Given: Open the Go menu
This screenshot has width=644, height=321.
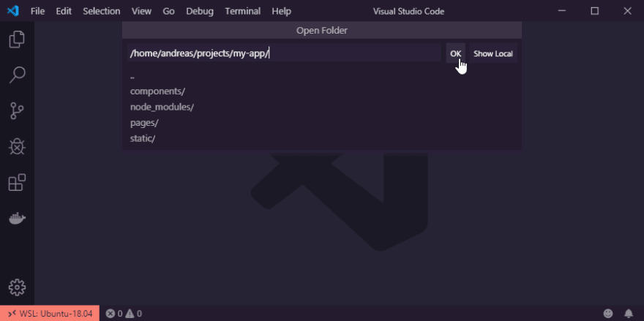Looking at the screenshot, I should coord(168,11).
